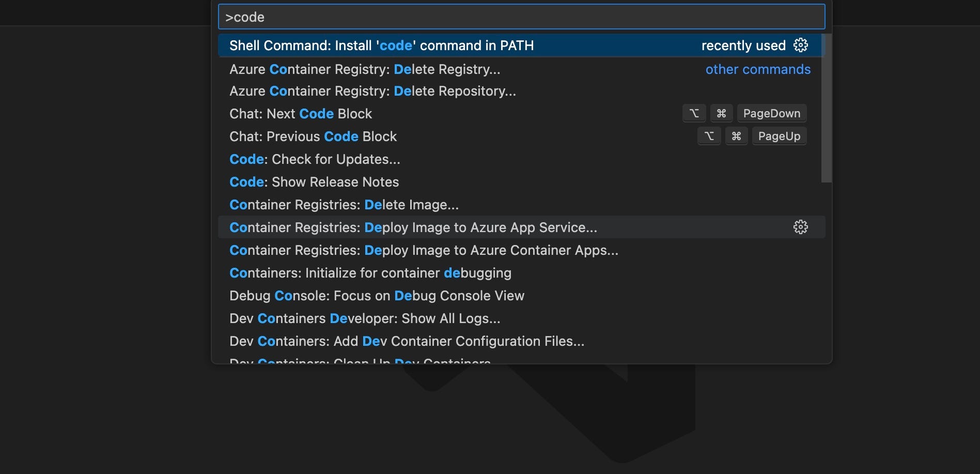Run Dev Containers Developer: Show All Logs
The width and height of the screenshot is (980, 474).
365,318
